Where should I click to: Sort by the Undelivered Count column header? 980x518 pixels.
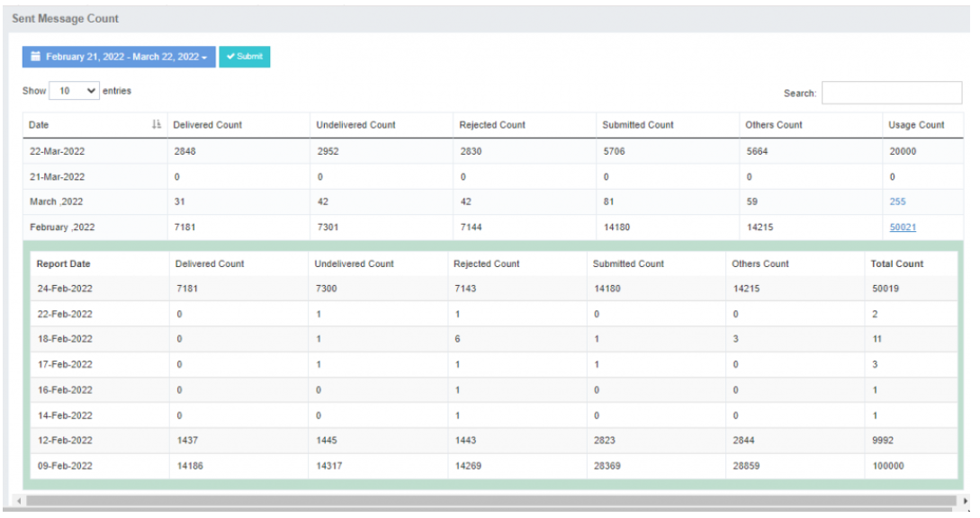(355, 125)
